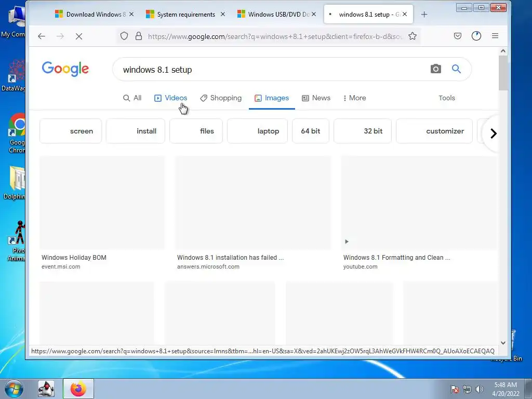The height and width of the screenshot is (399, 532).
Task: View site security padlock info
Action: [x=138, y=36]
